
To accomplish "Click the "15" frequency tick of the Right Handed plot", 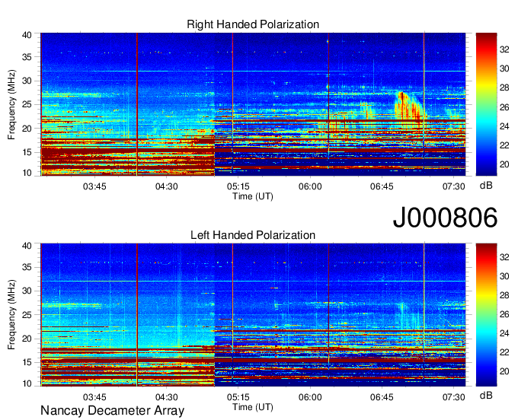I will [27, 152].
